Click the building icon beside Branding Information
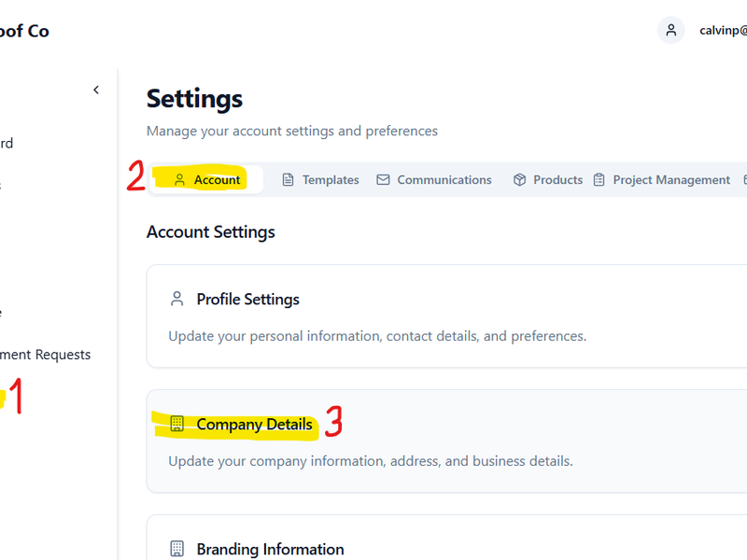 [x=176, y=549]
